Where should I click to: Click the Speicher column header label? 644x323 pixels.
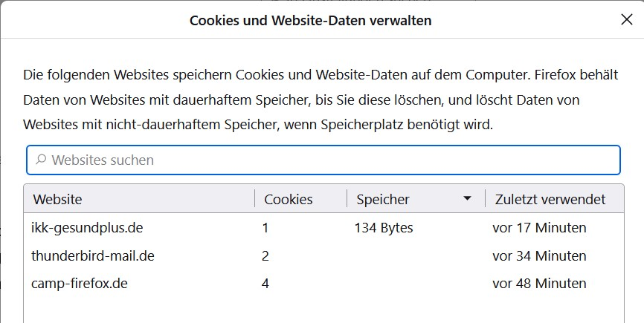383,199
